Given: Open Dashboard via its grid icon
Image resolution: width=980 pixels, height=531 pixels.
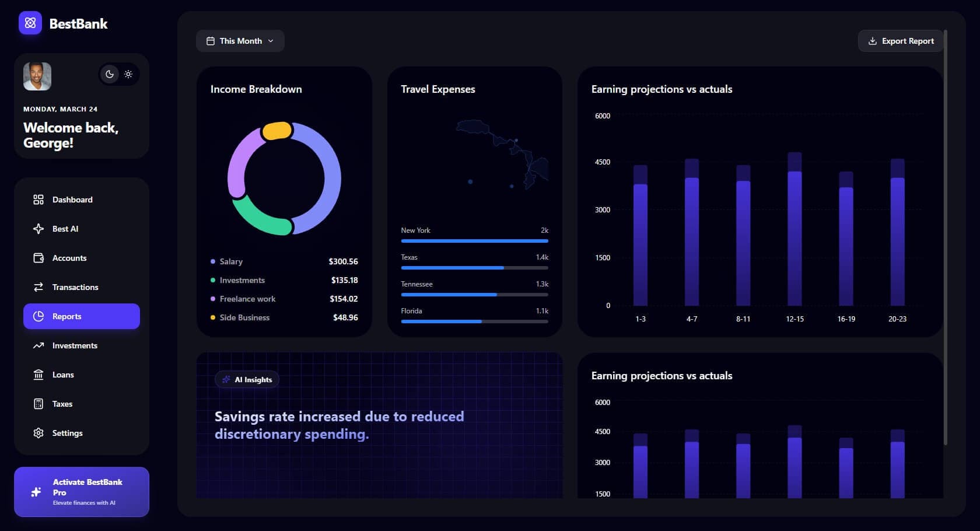Looking at the screenshot, I should (x=38, y=200).
